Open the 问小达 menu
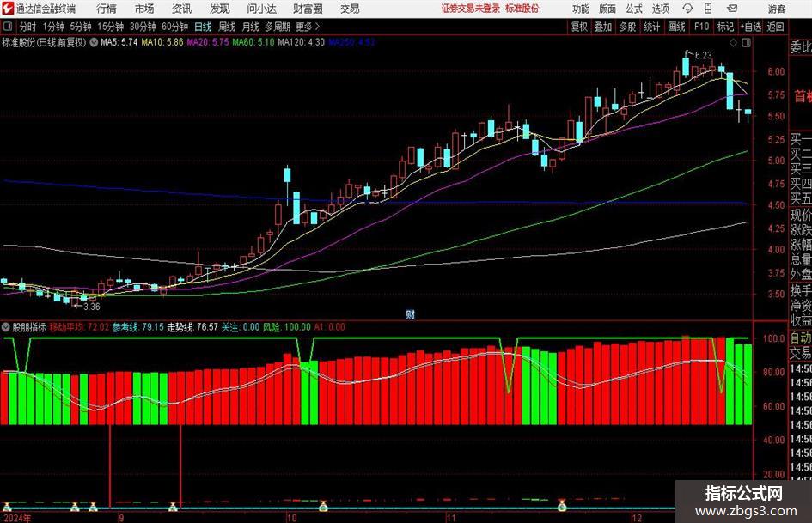The height and width of the screenshot is (523, 812). [261, 9]
